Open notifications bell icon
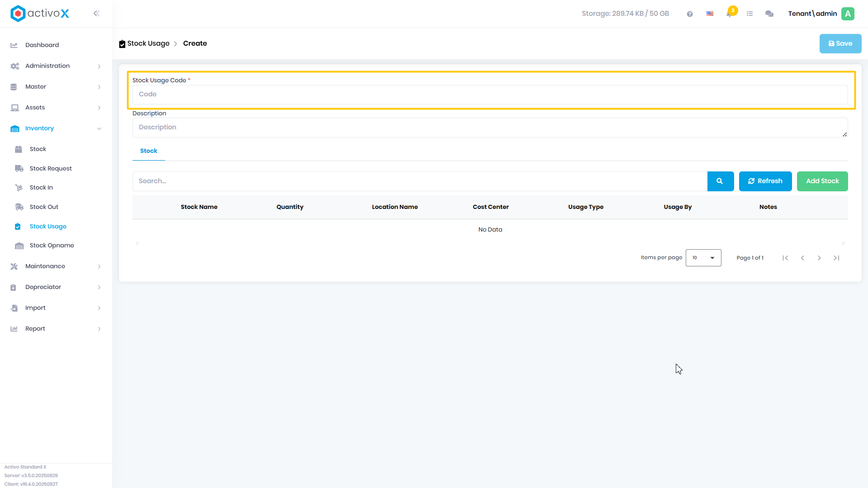868x488 pixels. (729, 14)
